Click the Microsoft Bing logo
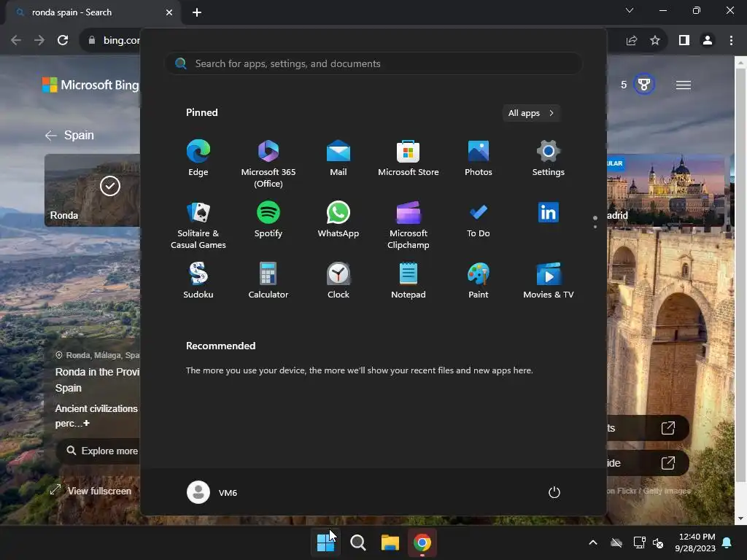The height and width of the screenshot is (560, 747). point(90,85)
